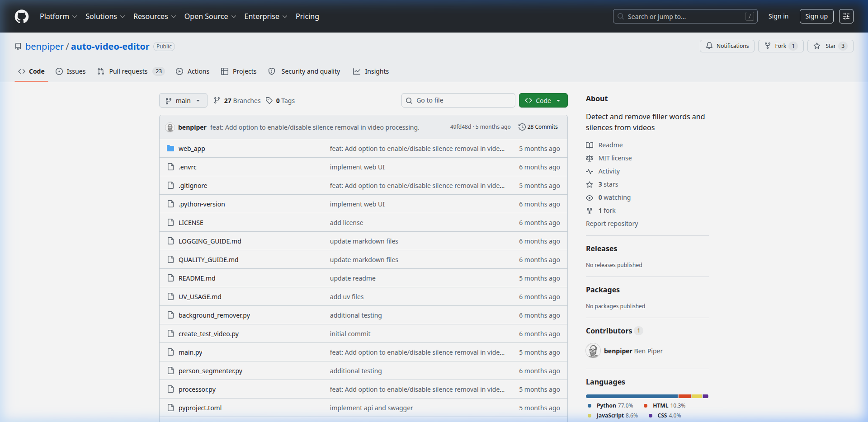Open the sidebar menu icon next to Sign up
868x422 pixels.
tap(846, 16)
